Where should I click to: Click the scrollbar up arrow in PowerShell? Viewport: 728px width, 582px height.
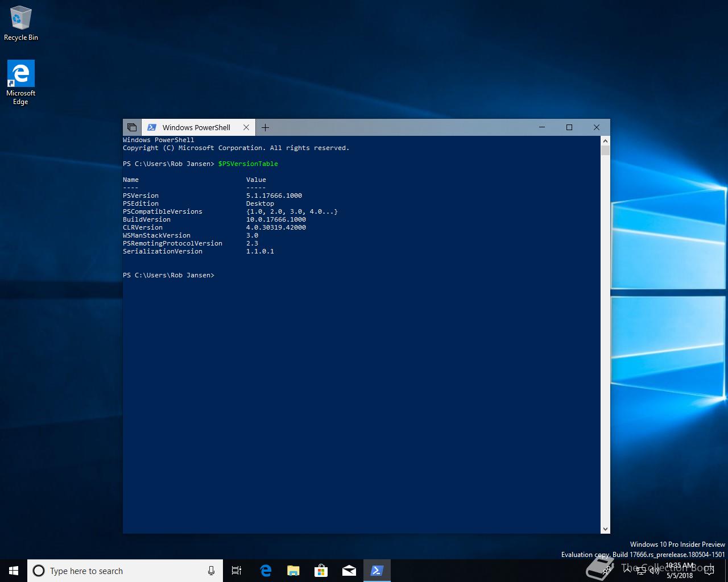[x=605, y=140]
